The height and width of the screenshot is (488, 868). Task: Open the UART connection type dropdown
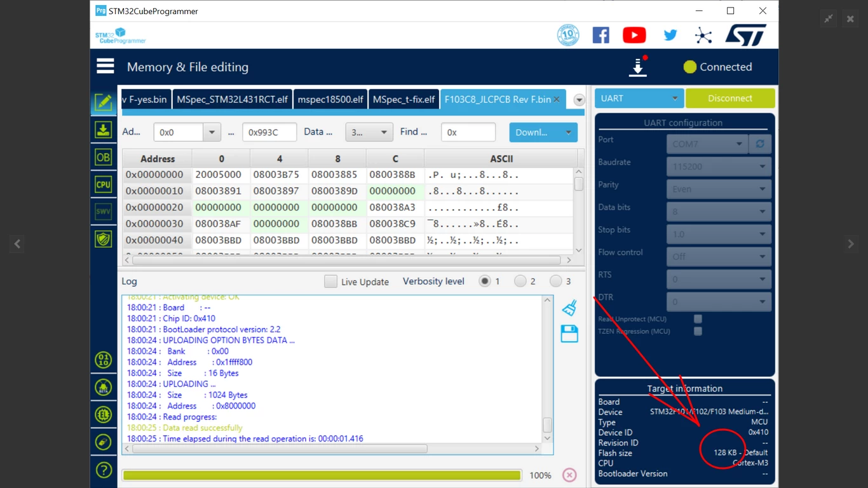[639, 98]
